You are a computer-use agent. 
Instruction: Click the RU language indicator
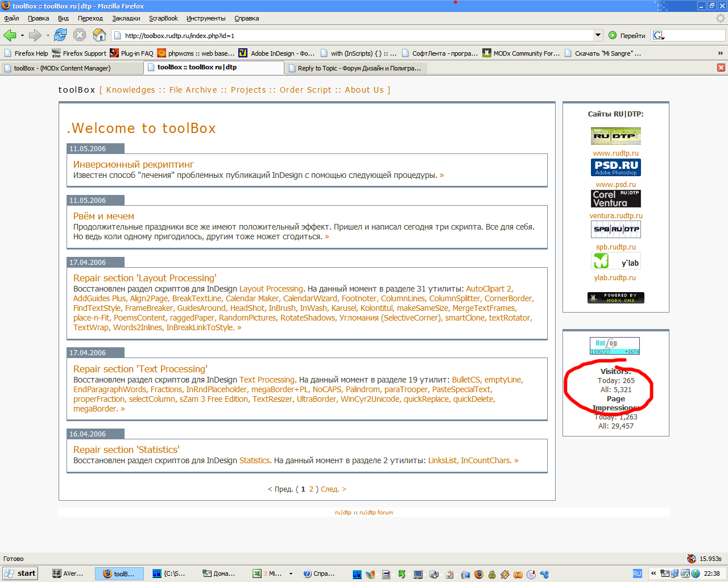[637, 574]
